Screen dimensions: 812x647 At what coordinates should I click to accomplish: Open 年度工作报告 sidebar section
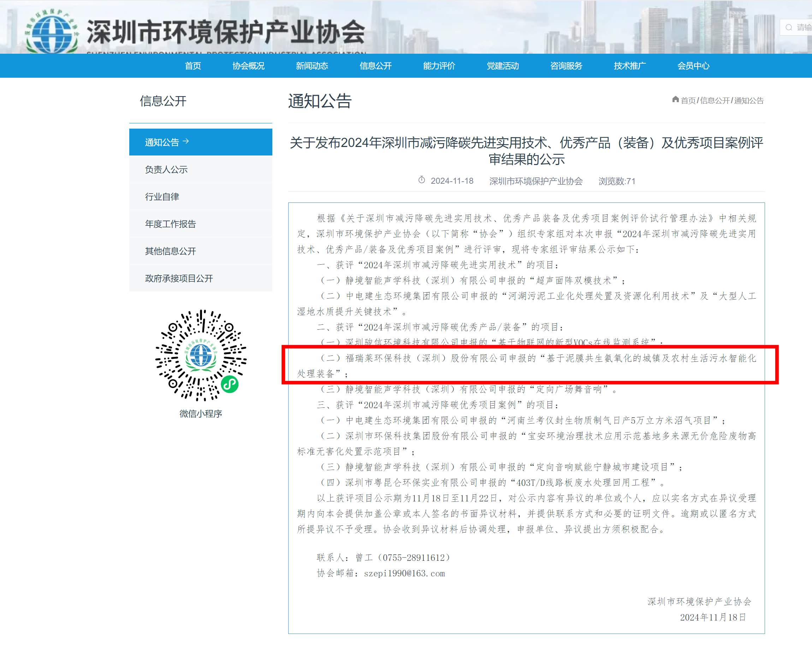(170, 224)
